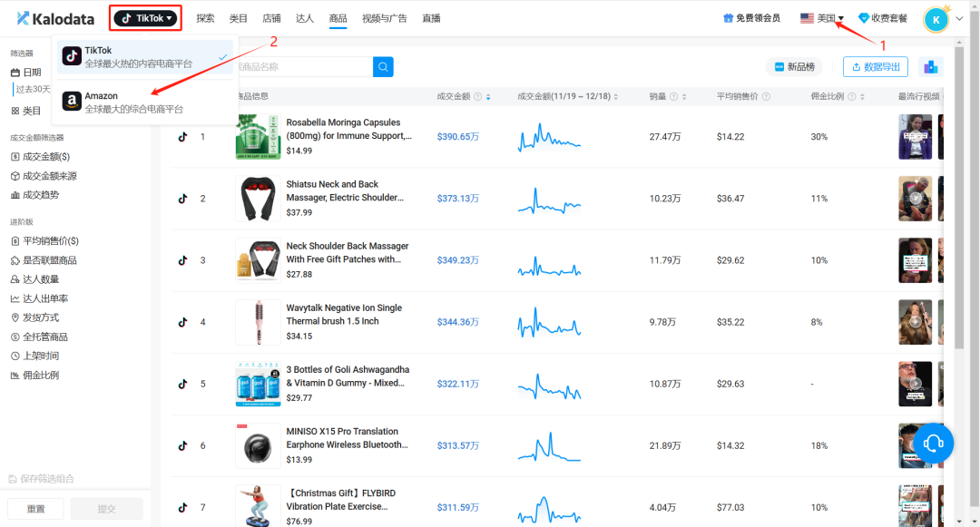Image resolution: width=980 pixels, height=527 pixels.
Task: Click the Kalodata logo
Action: (56, 18)
